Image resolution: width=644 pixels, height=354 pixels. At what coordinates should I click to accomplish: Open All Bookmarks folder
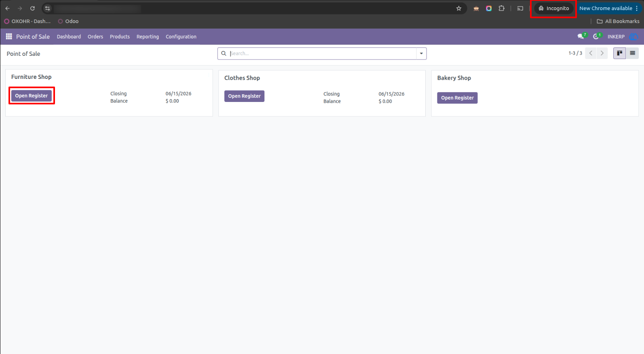618,21
